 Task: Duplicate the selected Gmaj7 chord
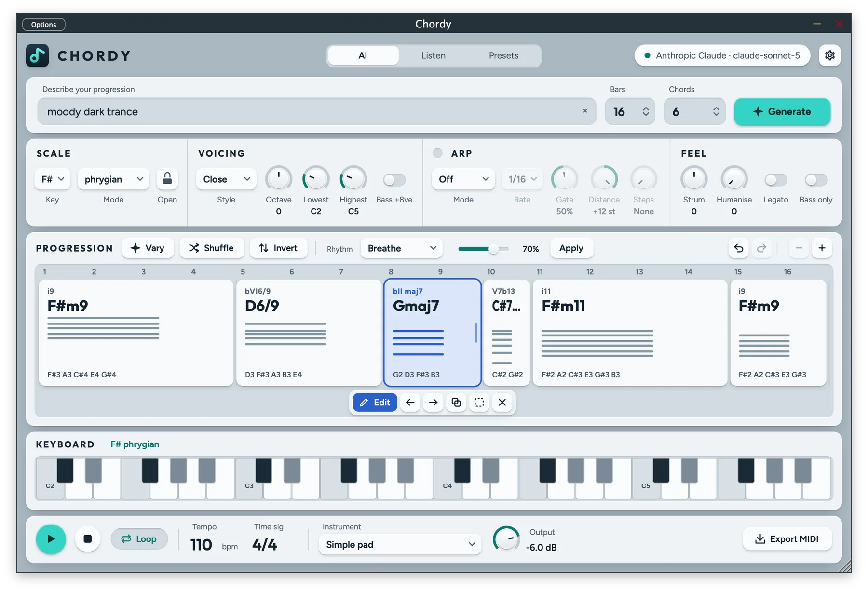point(456,402)
